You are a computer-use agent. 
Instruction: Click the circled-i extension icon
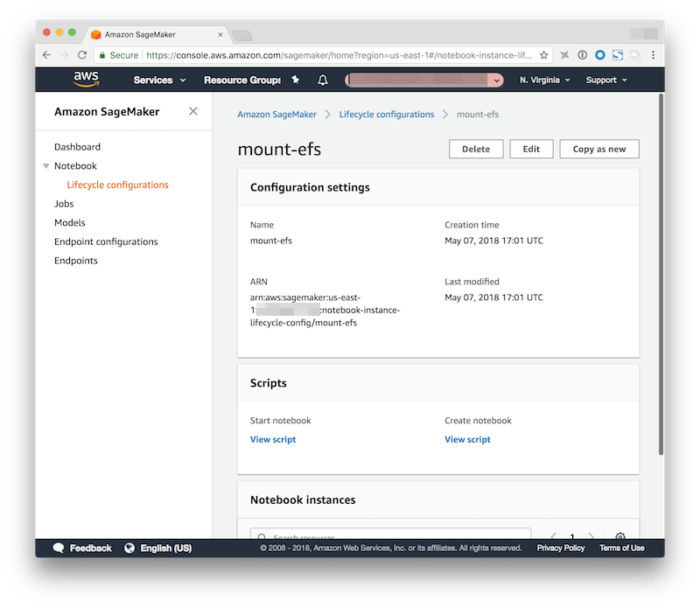click(582, 55)
